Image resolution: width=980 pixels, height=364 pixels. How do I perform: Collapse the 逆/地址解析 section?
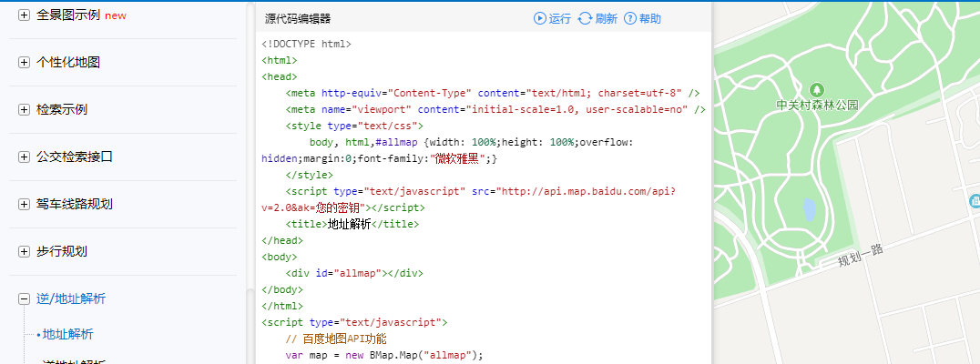pyautogui.click(x=25, y=299)
